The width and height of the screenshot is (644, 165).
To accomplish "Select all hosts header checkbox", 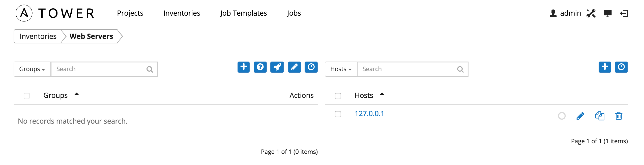I will pos(338,96).
